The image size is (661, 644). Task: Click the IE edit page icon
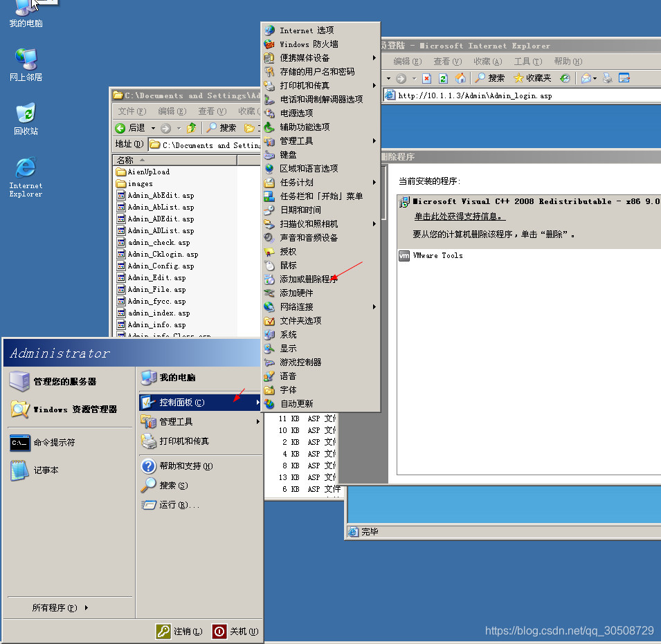(x=624, y=78)
